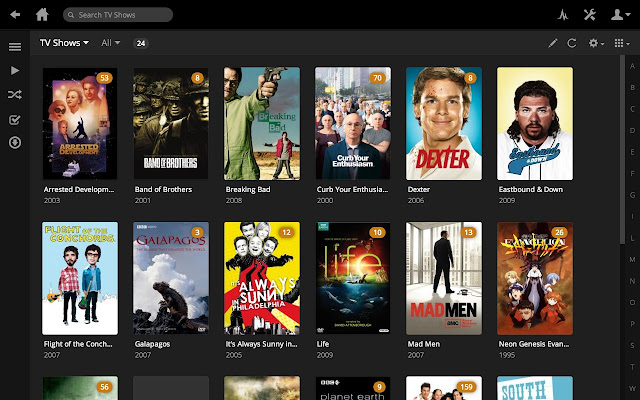
Task: Click the Dexter title below poster
Action: (x=419, y=189)
